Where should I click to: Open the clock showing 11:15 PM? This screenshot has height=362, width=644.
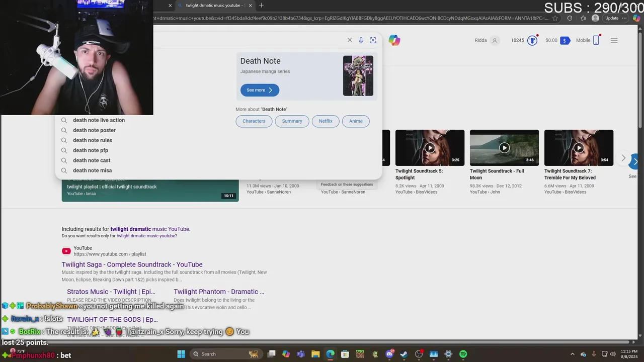629,354
